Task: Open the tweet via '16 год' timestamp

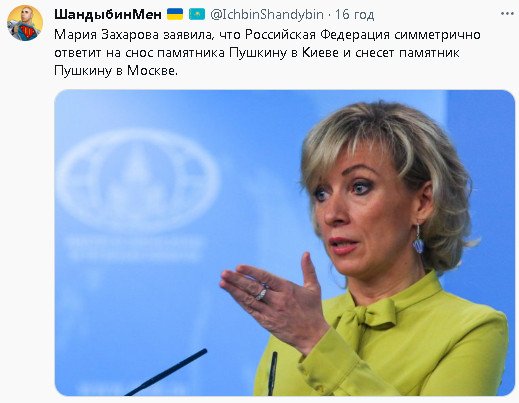Action: click(x=355, y=14)
